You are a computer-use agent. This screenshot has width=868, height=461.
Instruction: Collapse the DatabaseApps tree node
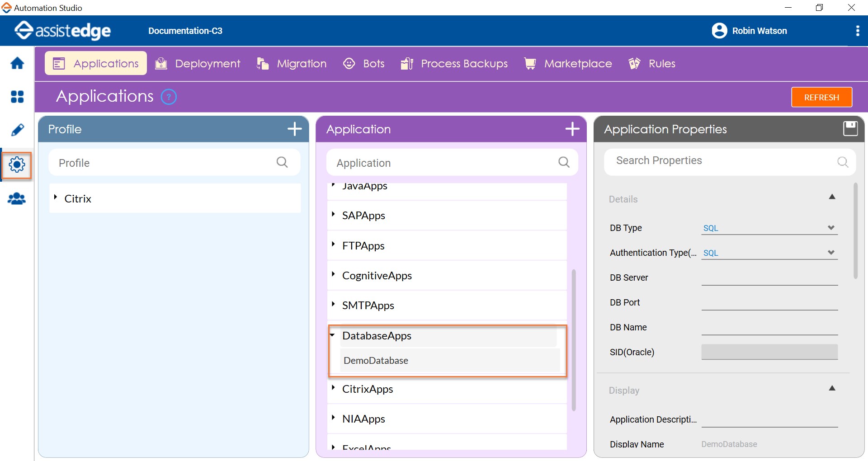click(x=332, y=335)
